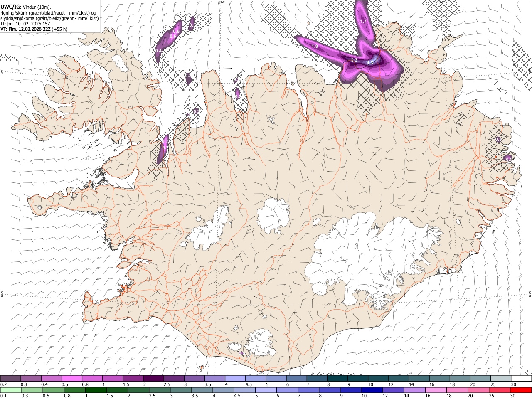Pick lower legend swatch between 14 and 16
Viewport: 532px width, 399px height.
(415, 390)
